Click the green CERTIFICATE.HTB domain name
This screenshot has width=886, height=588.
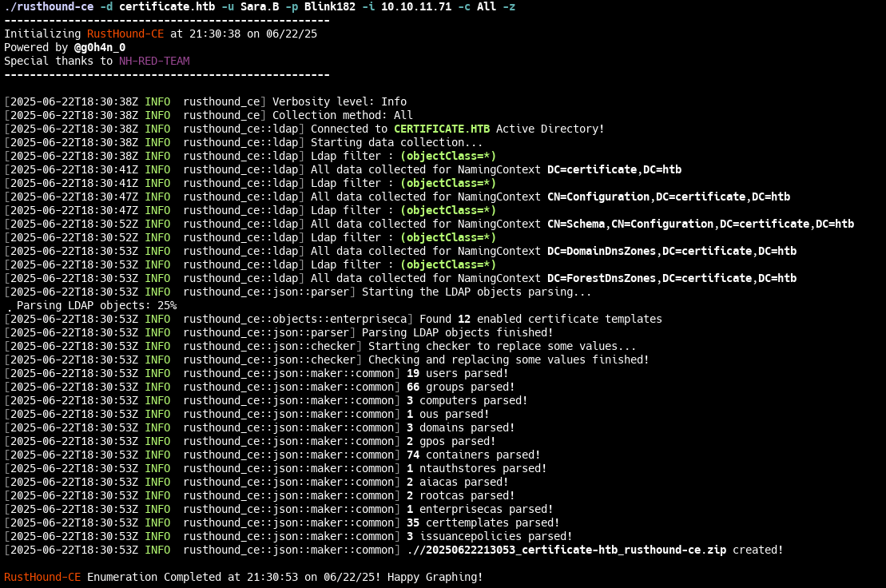[442, 129]
